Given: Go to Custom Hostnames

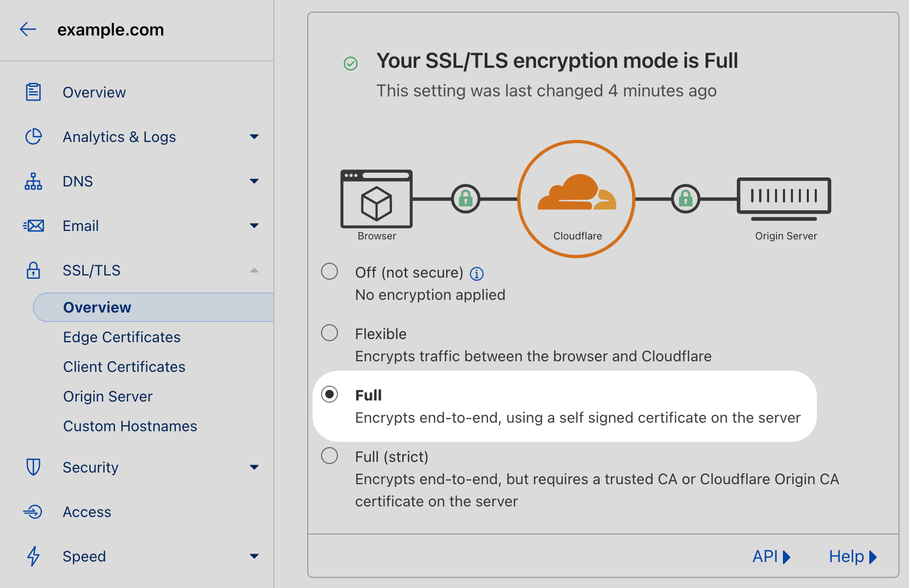Looking at the screenshot, I should pos(130,426).
